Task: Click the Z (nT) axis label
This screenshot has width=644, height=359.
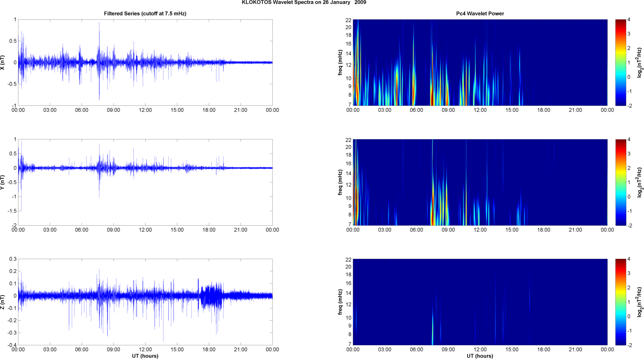Action: (x=3, y=302)
